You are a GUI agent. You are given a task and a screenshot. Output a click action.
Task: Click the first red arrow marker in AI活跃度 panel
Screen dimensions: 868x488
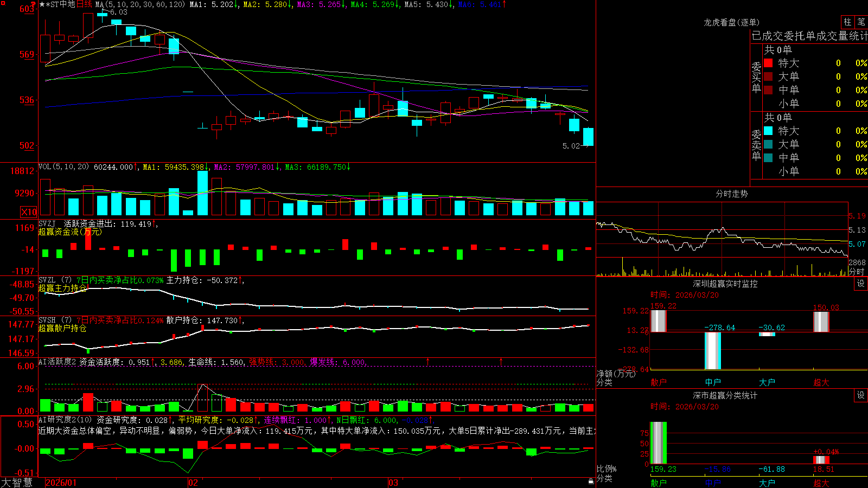tap(428, 361)
